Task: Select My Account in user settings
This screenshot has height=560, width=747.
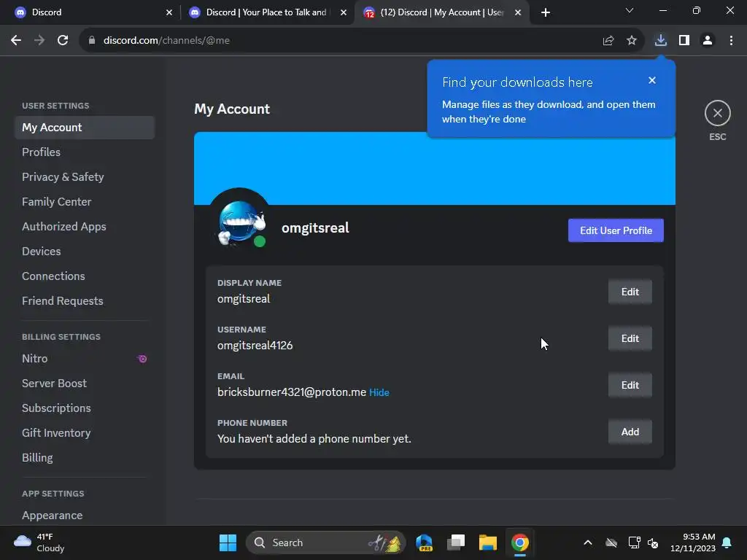Action: coord(85,128)
